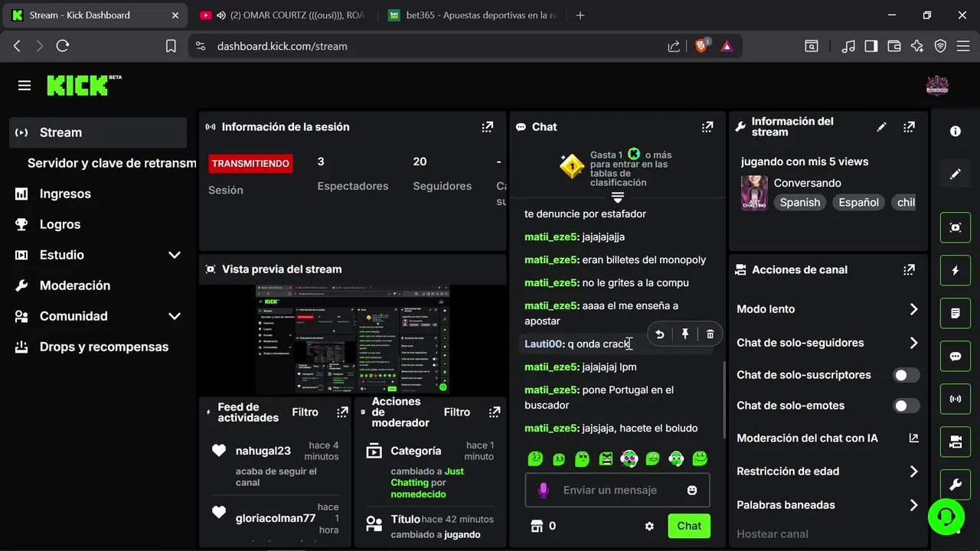Click the browser address bar URL

283,46
